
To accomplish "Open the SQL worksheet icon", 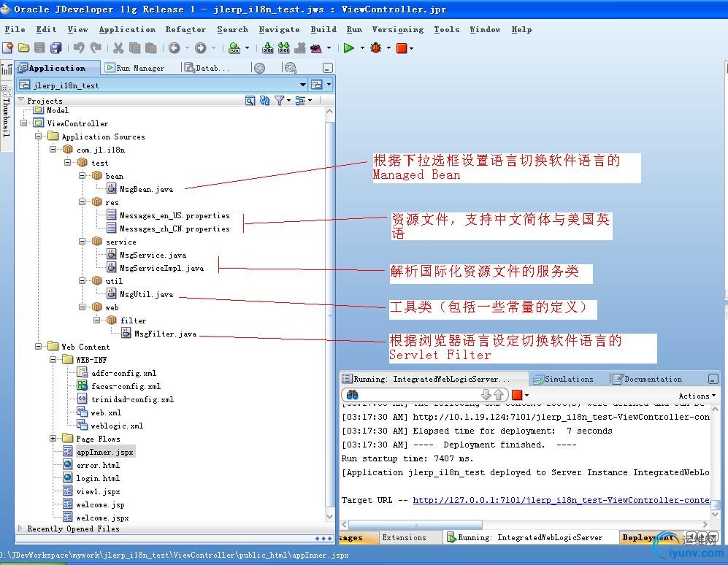I will pyautogui.click(x=235, y=48).
